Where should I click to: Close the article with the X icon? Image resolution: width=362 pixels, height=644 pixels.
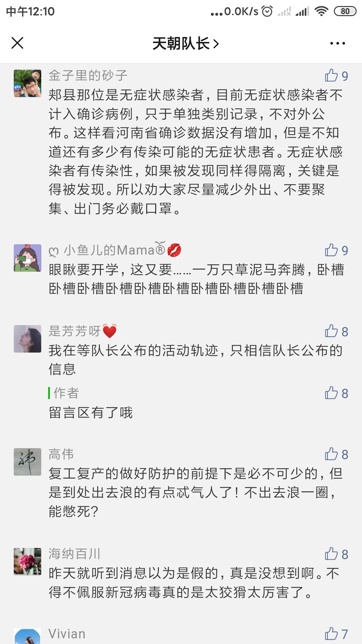pyautogui.click(x=17, y=43)
